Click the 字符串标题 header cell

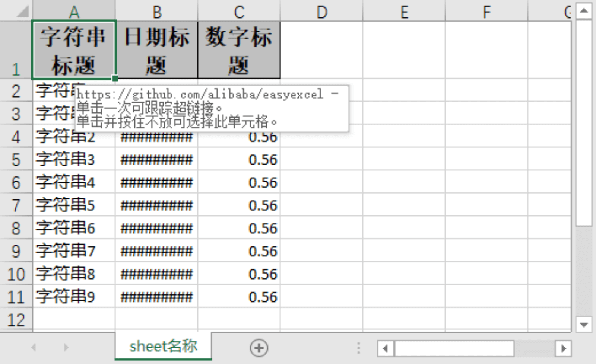[x=74, y=50]
